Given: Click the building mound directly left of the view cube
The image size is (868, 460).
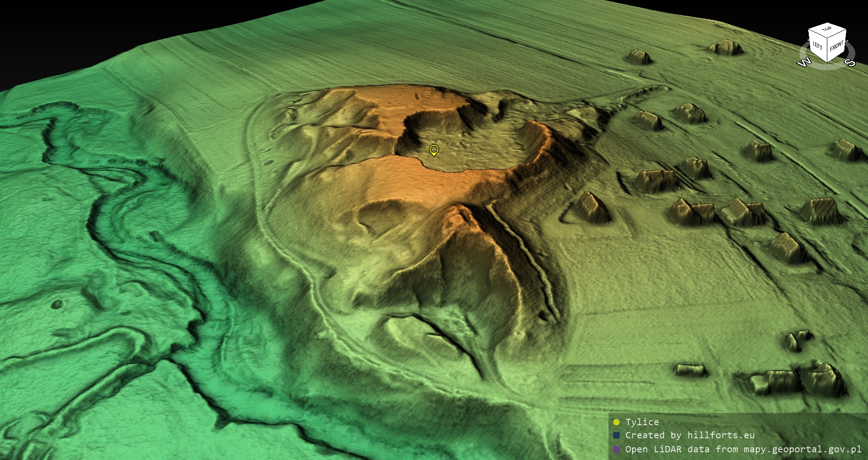Looking at the screenshot, I should tap(725, 47).
